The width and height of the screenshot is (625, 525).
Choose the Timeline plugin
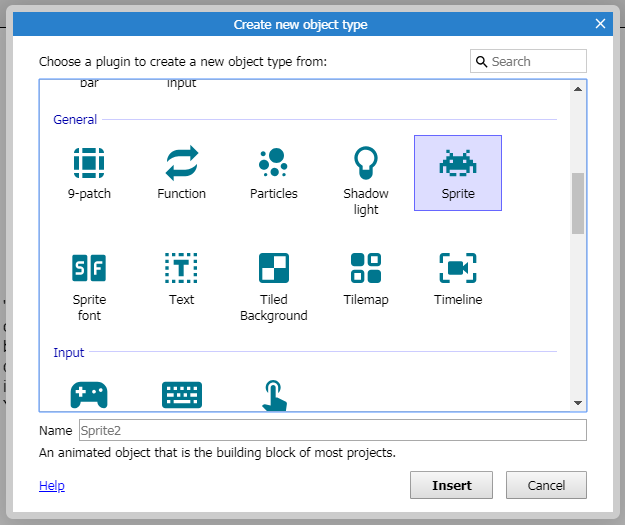[458, 268]
